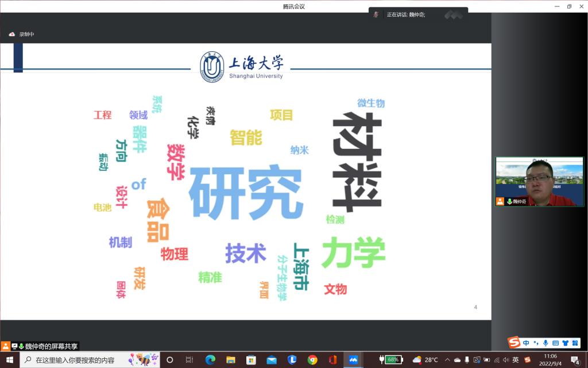Click the cloud recording indicator icon
Image resolution: width=588 pixels, height=368 pixels.
(x=12, y=34)
